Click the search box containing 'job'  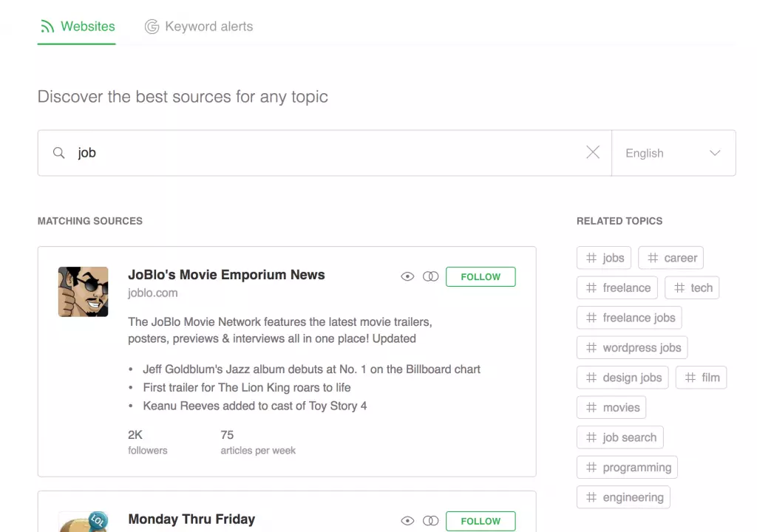(325, 153)
